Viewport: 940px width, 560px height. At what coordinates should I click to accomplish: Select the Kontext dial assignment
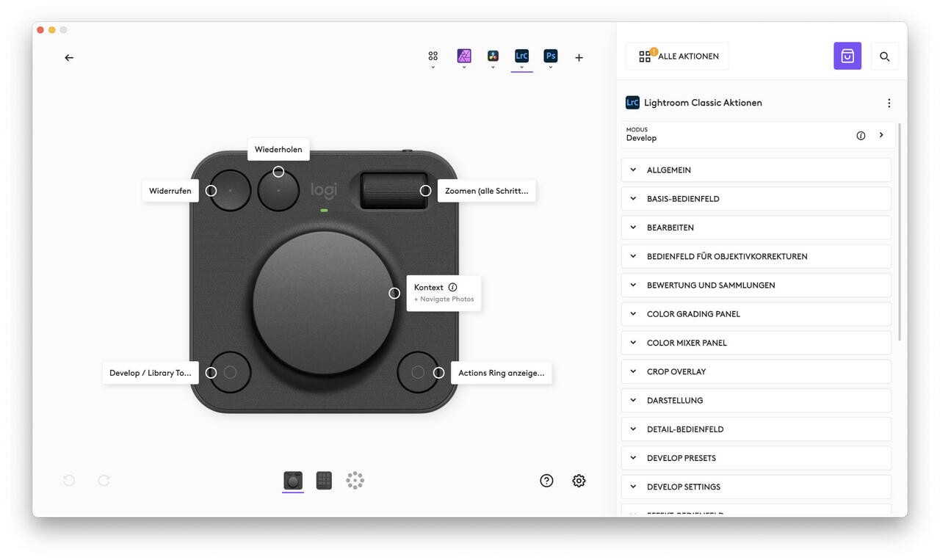[443, 293]
